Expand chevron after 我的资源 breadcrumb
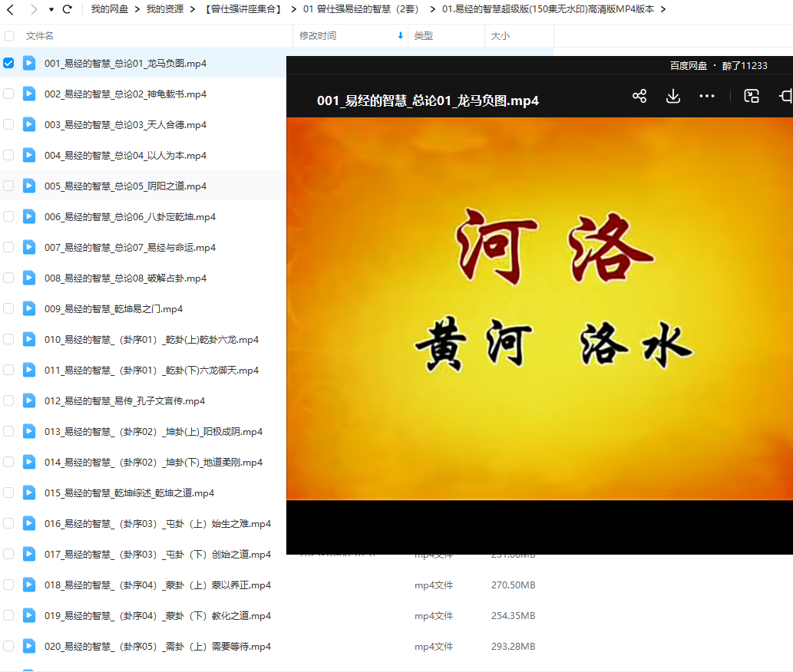This screenshot has width=793, height=672. pos(193,9)
